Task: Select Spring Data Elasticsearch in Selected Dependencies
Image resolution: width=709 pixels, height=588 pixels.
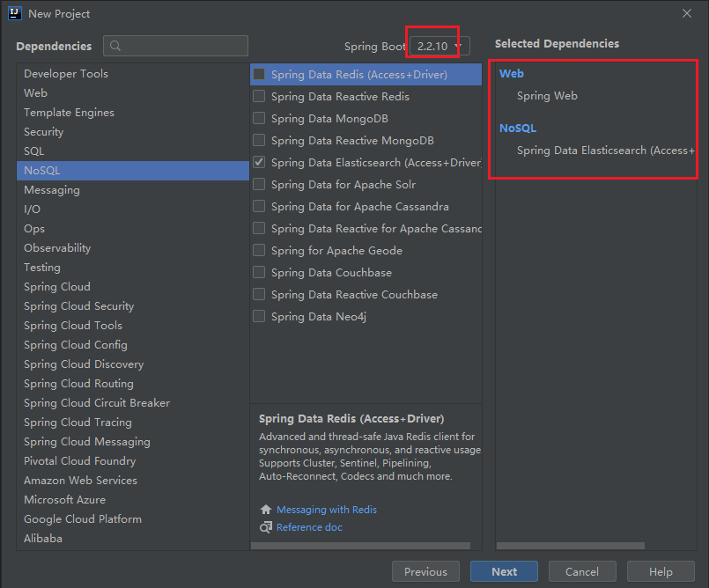Action: pyautogui.click(x=605, y=151)
